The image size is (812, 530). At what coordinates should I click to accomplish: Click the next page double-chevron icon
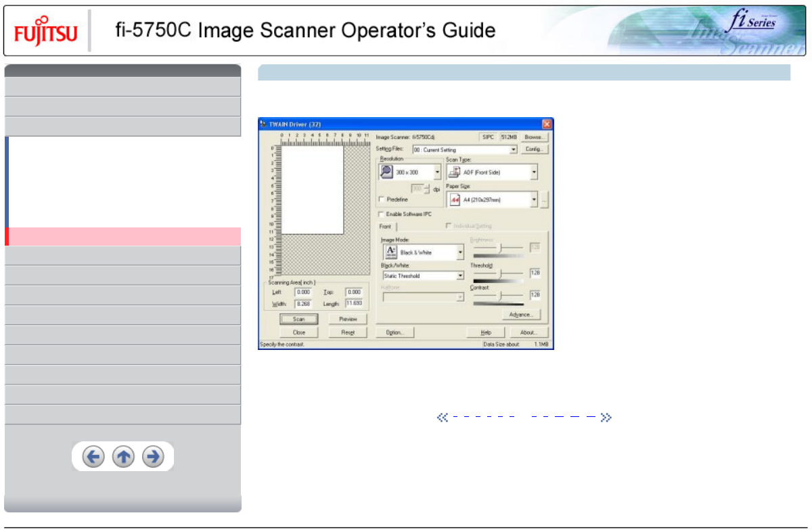[x=606, y=418]
